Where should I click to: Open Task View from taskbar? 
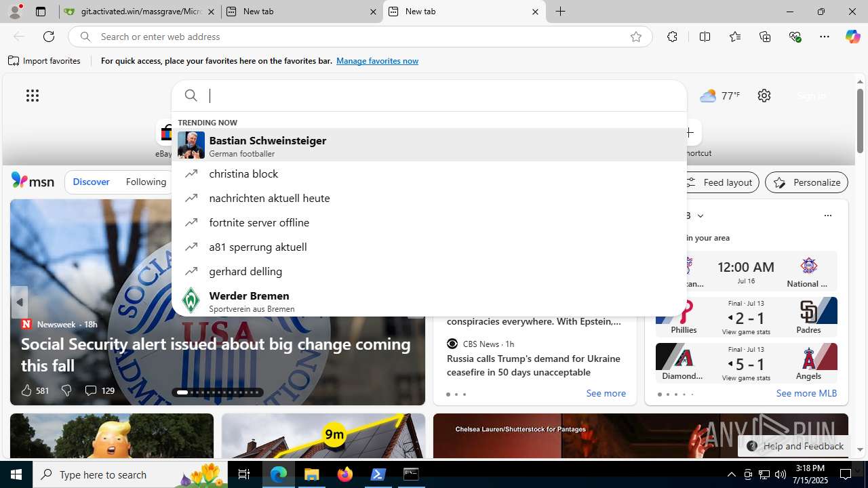pyautogui.click(x=244, y=474)
